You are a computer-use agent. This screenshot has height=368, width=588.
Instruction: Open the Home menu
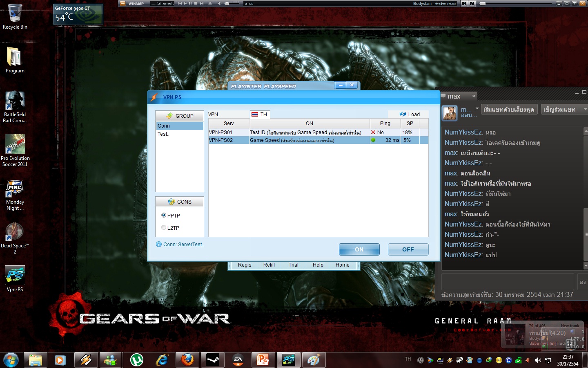point(343,265)
